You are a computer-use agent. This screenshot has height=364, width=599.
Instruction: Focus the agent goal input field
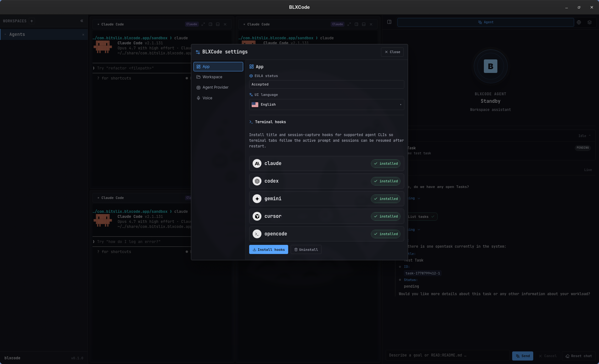click(x=447, y=356)
